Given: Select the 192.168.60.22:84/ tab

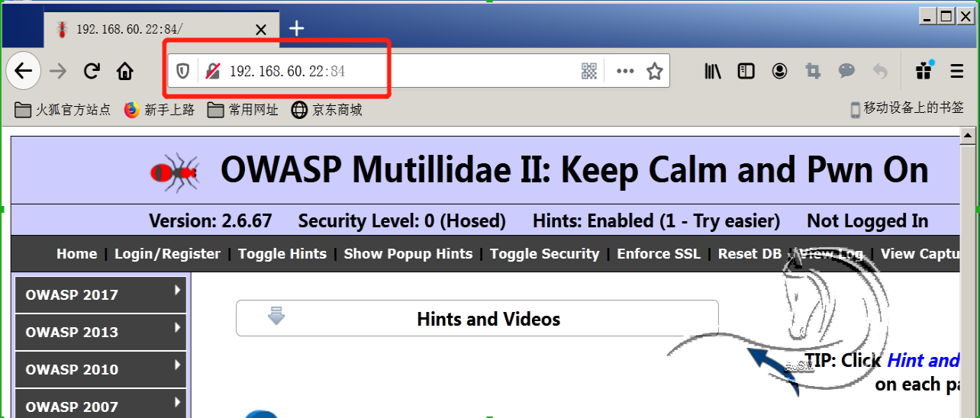Looking at the screenshot, I should coord(160,29).
